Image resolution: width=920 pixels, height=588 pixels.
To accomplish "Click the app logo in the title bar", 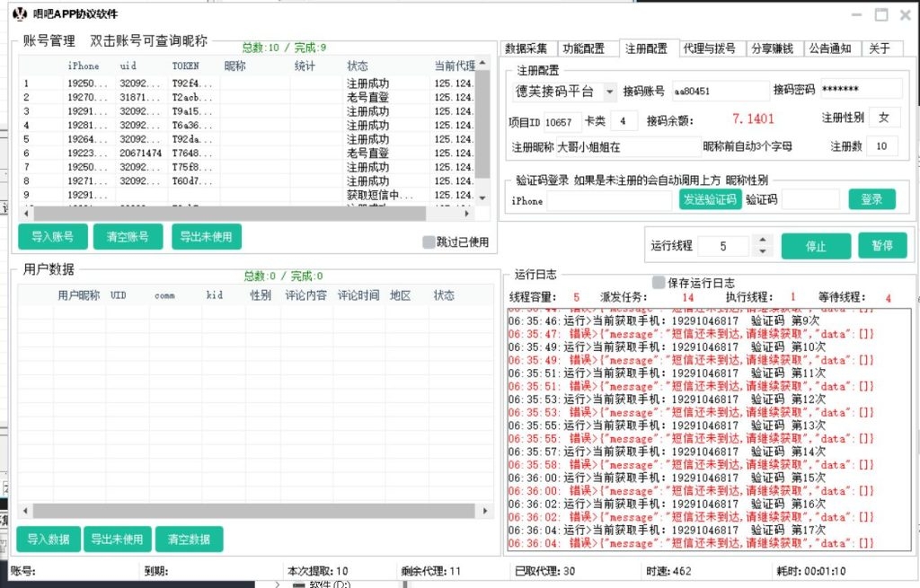I will (22, 14).
